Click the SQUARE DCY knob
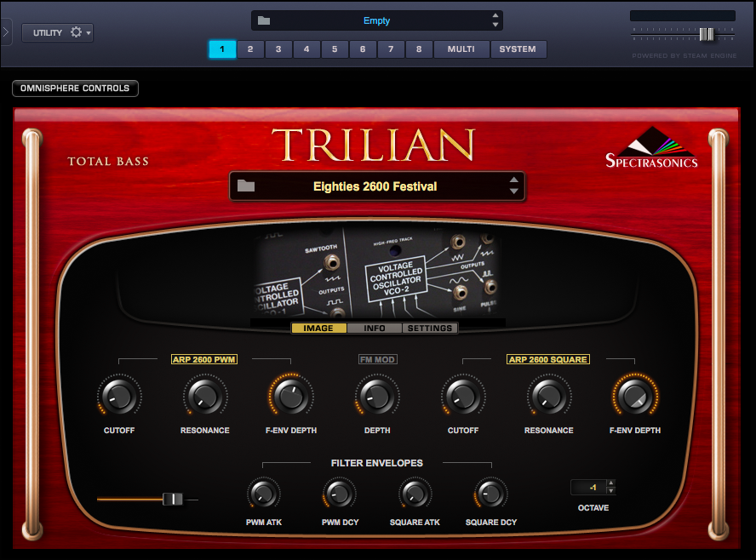Screen dimensions: 756x560 [x=491, y=494]
